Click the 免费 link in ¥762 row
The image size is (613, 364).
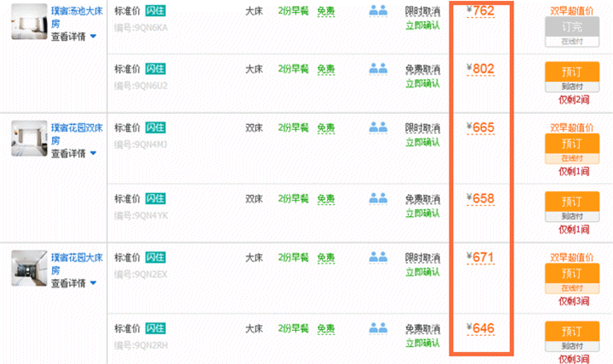(325, 11)
